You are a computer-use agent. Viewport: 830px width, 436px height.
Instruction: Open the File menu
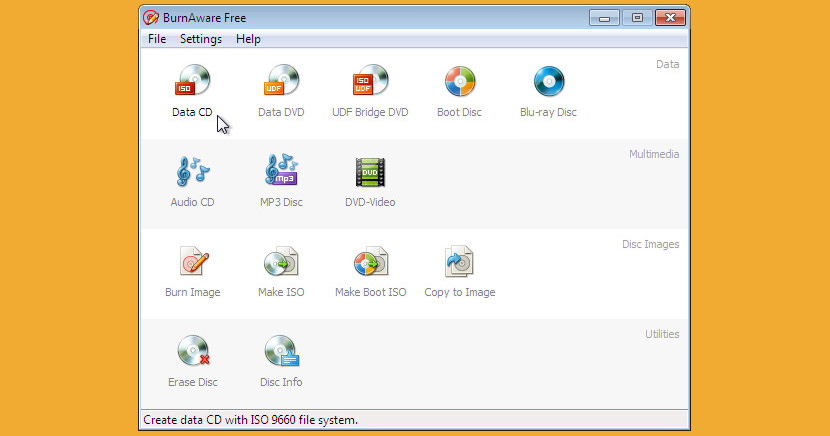pyautogui.click(x=157, y=39)
